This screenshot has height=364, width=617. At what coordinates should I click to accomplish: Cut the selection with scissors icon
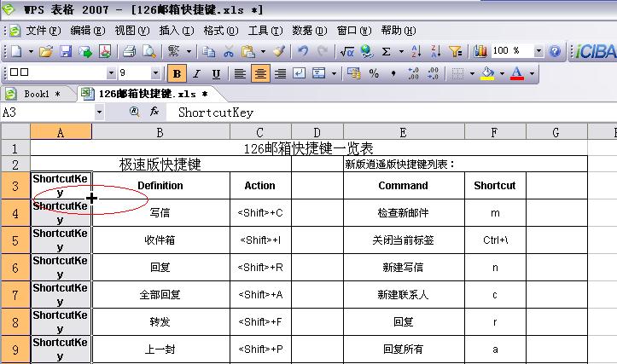click(x=229, y=51)
